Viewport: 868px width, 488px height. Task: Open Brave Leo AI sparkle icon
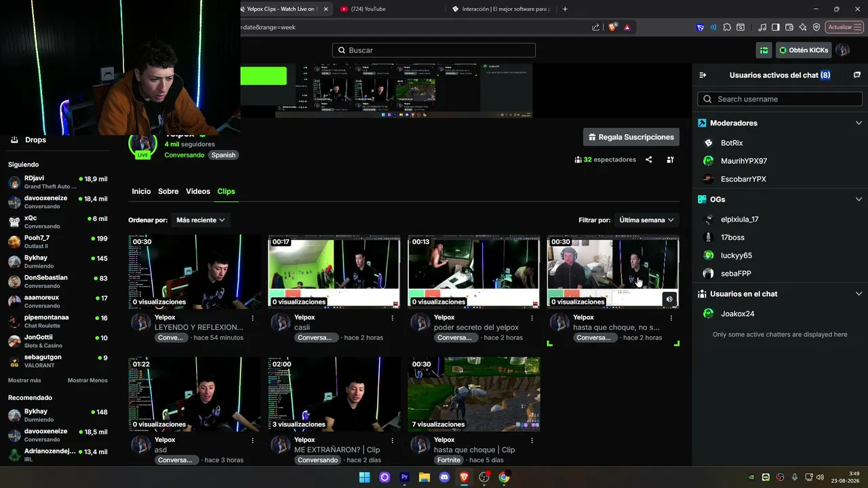pos(803,27)
